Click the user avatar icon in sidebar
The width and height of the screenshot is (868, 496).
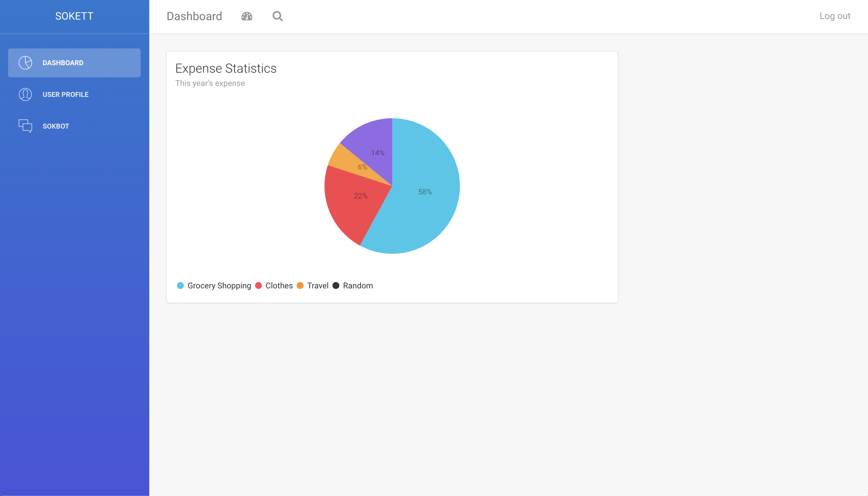pyautogui.click(x=25, y=94)
